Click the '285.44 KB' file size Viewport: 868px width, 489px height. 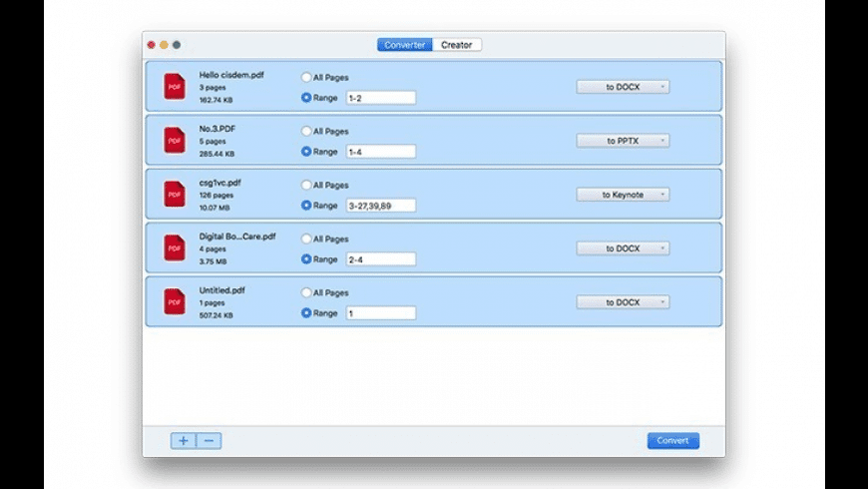217,154
